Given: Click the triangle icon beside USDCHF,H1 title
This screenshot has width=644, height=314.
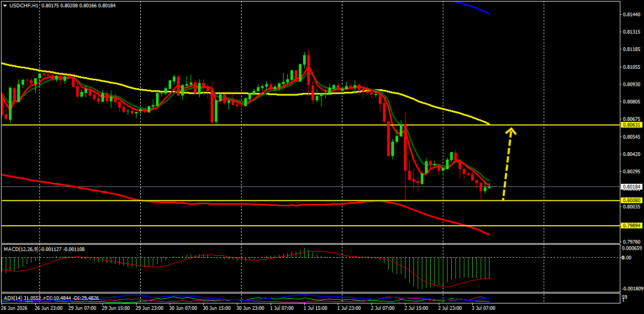Looking at the screenshot, I should point(5,5).
